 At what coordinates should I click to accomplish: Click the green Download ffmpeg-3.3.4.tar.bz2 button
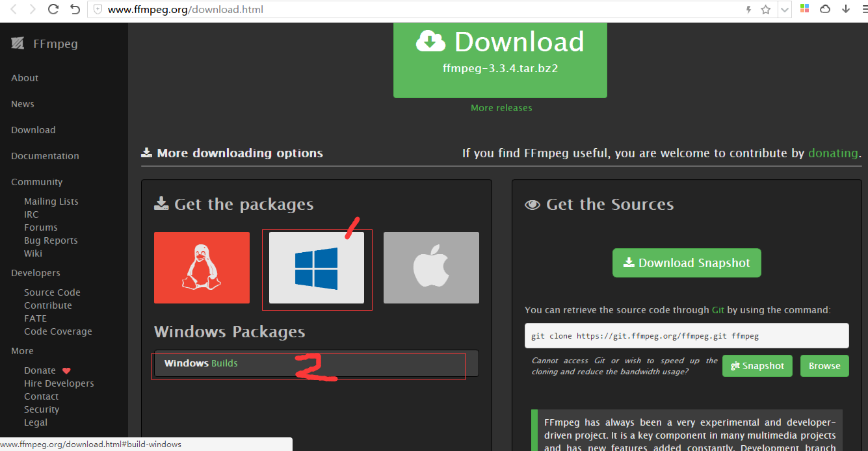point(500,60)
